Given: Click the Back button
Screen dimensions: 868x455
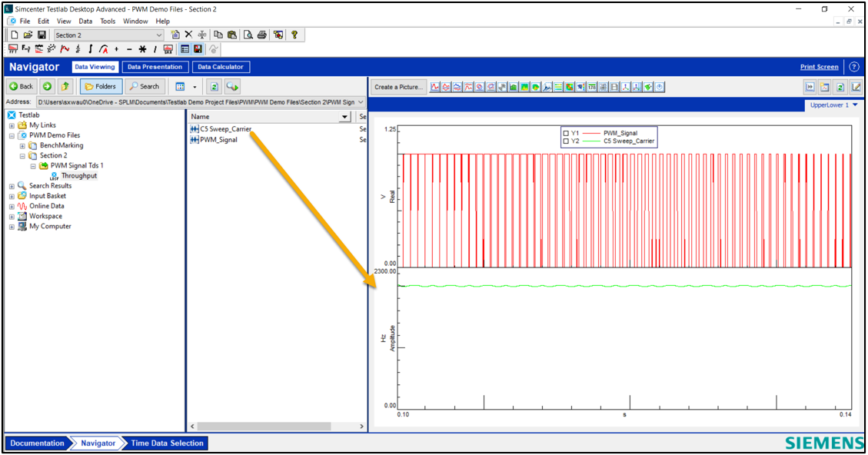Looking at the screenshot, I should [22, 86].
